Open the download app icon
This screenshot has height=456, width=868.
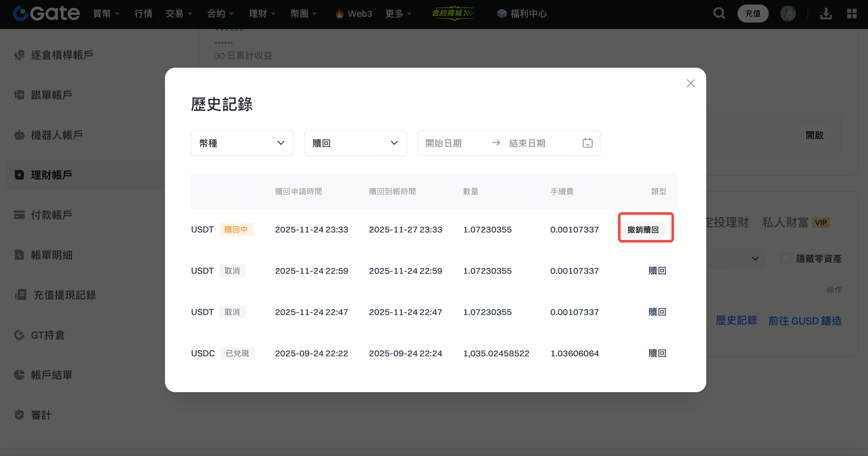coord(826,14)
